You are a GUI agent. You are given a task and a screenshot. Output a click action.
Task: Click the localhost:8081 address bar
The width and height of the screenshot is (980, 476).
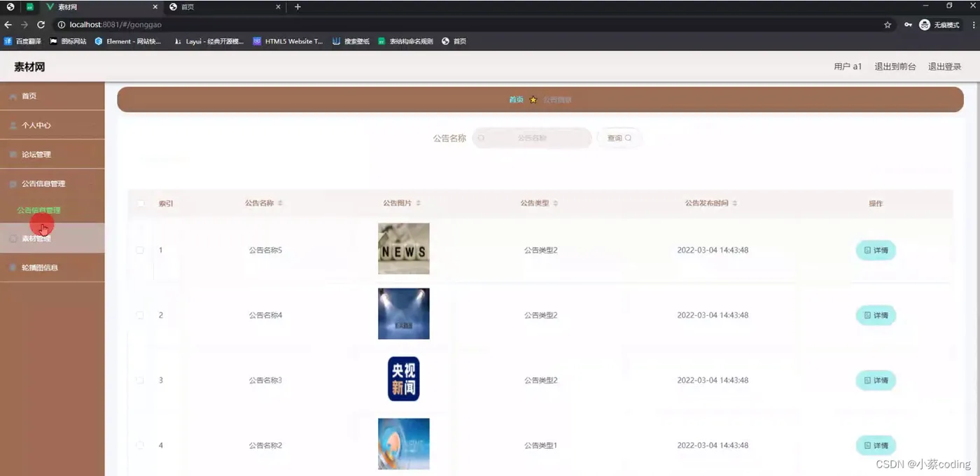(469, 24)
